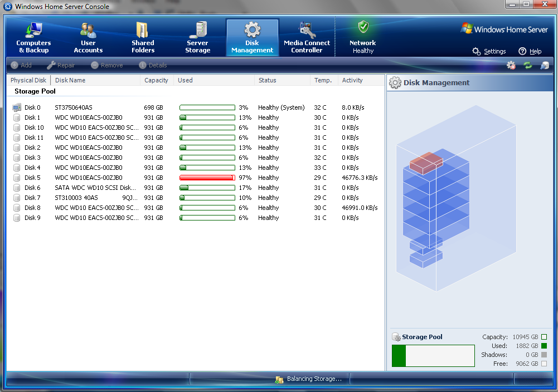558x392 pixels.
Task: Open the Shared Folders icon
Action: coord(143,30)
